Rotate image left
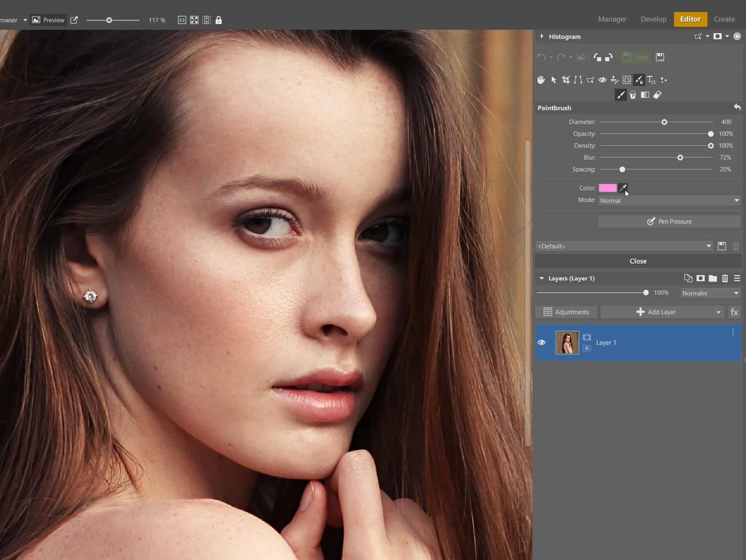The width and height of the screenshot is (746, 560). point(597,57)
